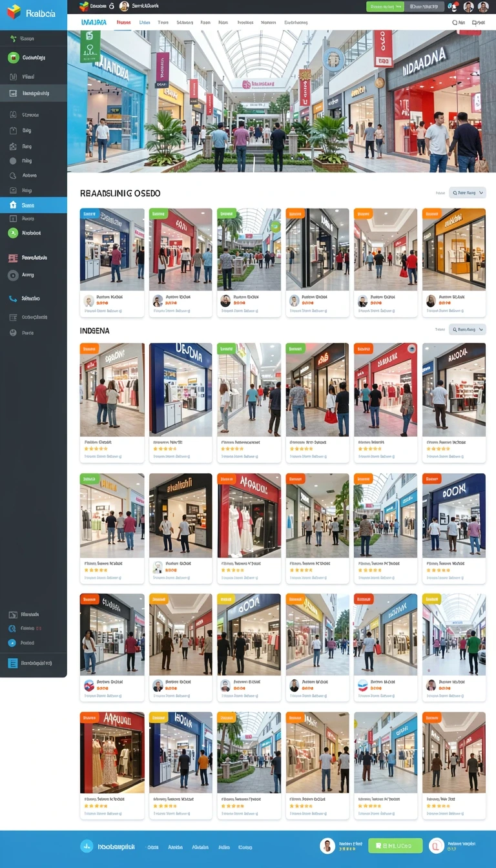Image resolution: width=496 pixels, height=868 pixels.
Task: Click the green button in the top bar
Action: click(385, 6)
